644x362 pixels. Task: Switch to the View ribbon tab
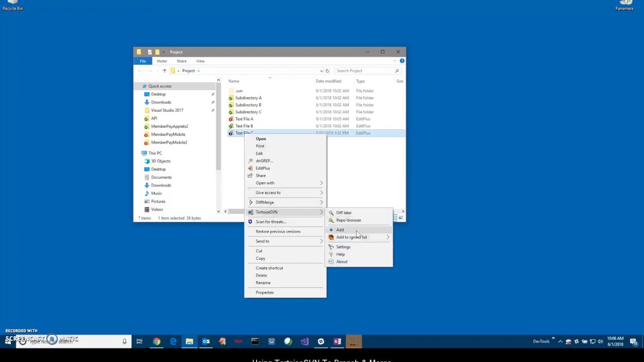pyautogui.click(x=200, y=61)
